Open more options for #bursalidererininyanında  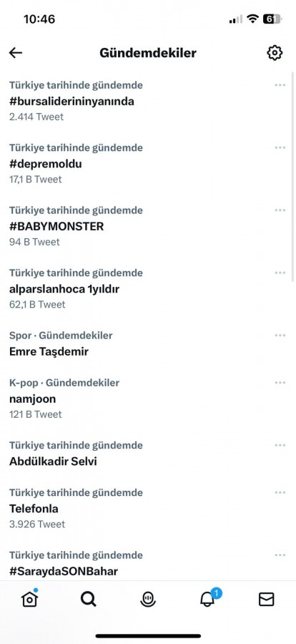[x=280, y=85]
